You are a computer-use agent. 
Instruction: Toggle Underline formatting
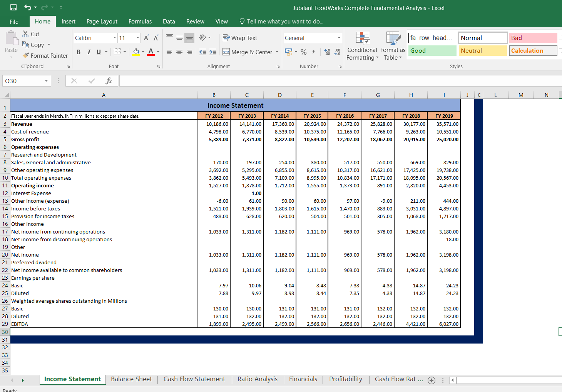tap(99, 52)
